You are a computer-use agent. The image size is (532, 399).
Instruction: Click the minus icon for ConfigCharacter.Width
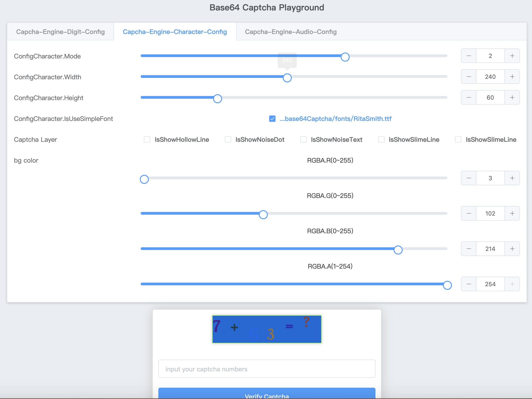[x=469, y=77]
